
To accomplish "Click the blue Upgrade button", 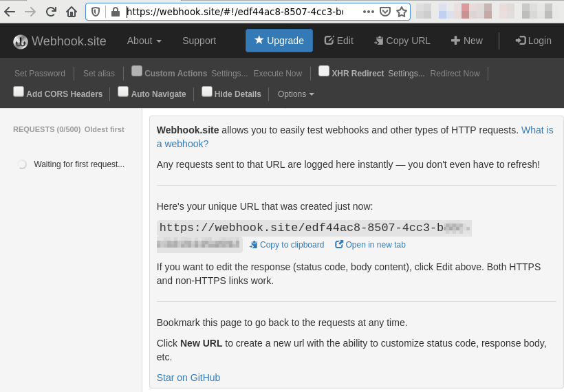I will click(279, 41).
